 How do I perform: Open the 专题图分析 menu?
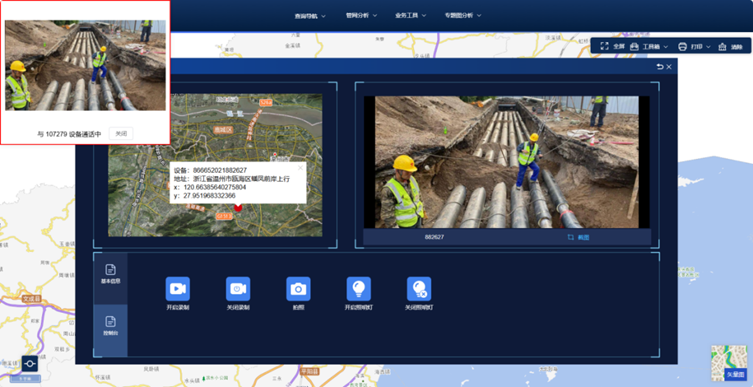coord(463,15)
